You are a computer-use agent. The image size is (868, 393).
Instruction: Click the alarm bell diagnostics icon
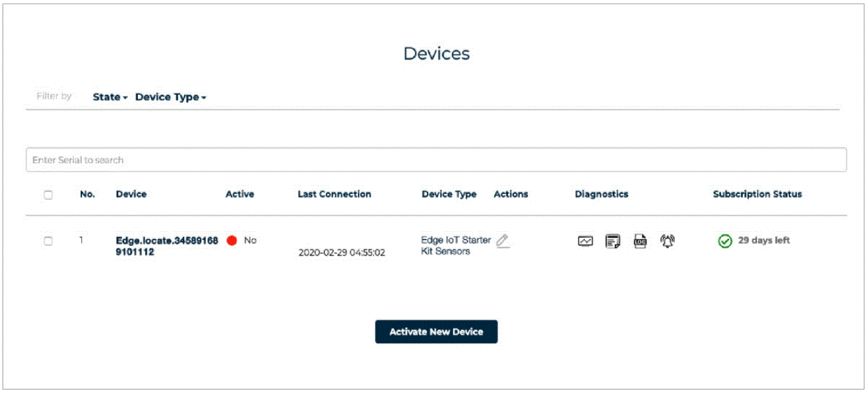point(667,241)
